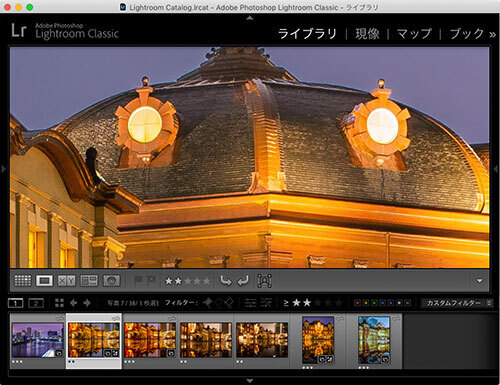Toggle the red color label filter
Image resolution: width=500 pixels, height=385 pixels.
(358, 303)
